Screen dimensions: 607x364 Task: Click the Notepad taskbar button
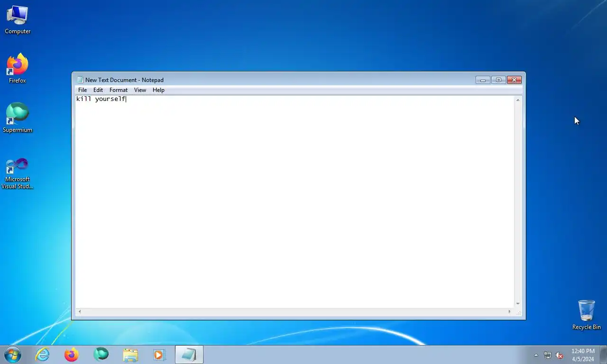pos(189,355)
